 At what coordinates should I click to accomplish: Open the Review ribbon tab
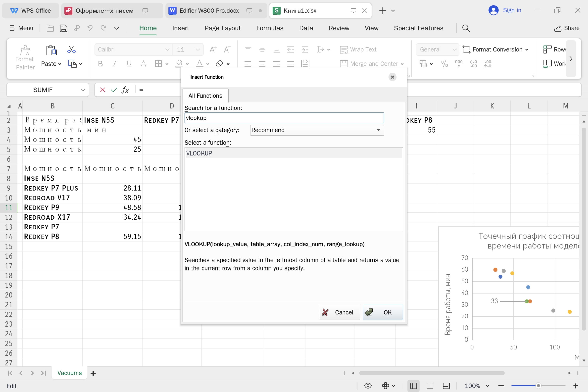[x=339, y=28]
